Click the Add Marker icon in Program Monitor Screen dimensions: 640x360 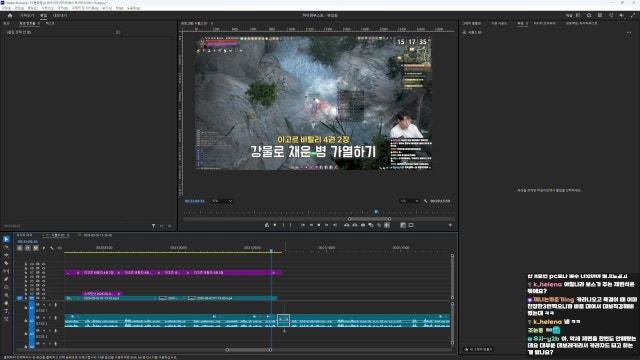[x=267, y=225]
